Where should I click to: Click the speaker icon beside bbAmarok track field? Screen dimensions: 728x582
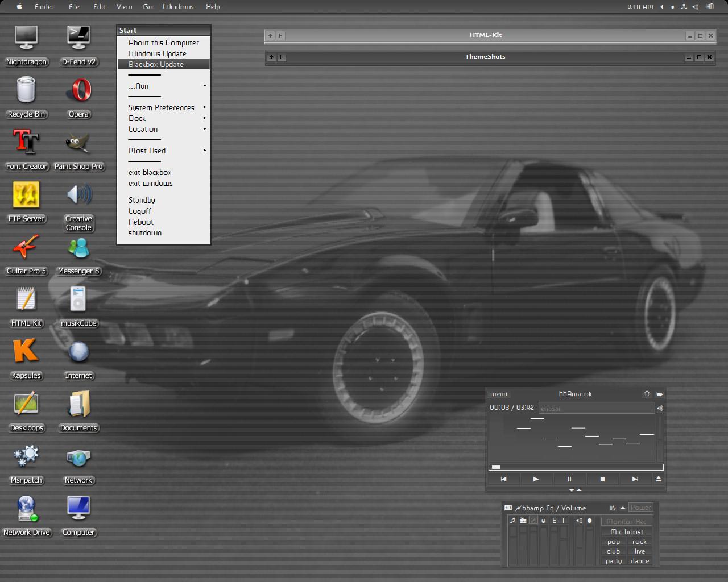tap(660, 408)
